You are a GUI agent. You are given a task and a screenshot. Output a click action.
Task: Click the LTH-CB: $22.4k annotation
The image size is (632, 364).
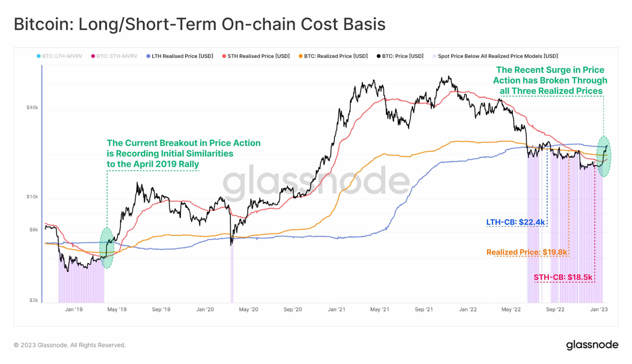click(515, 222)
